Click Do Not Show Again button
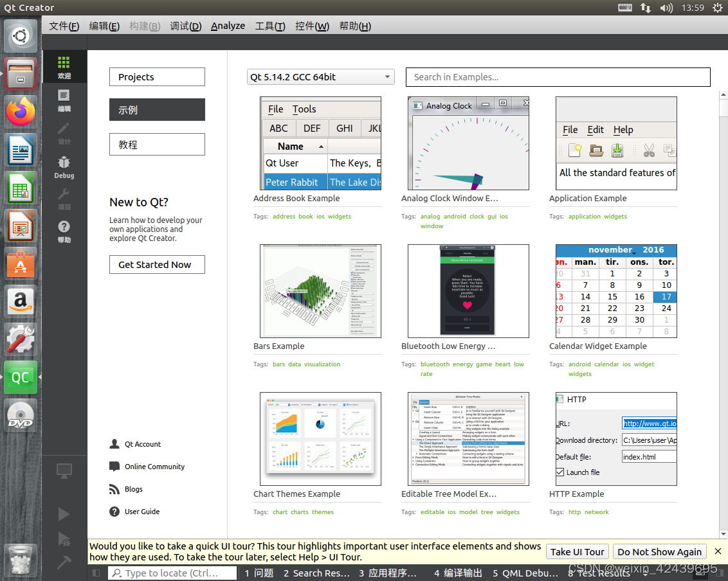The height and width of the screenshot is (581, 728). (x=659, y=552)
